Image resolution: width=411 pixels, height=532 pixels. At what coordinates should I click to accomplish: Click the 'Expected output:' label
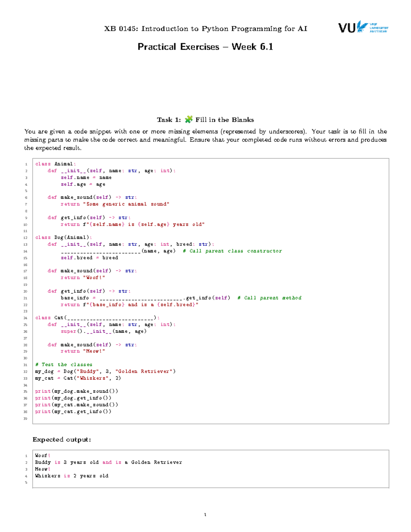(62, 440)
